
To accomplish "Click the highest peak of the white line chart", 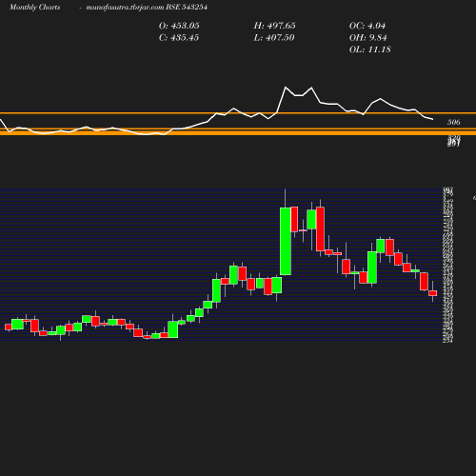I will (x=286, y=87).
